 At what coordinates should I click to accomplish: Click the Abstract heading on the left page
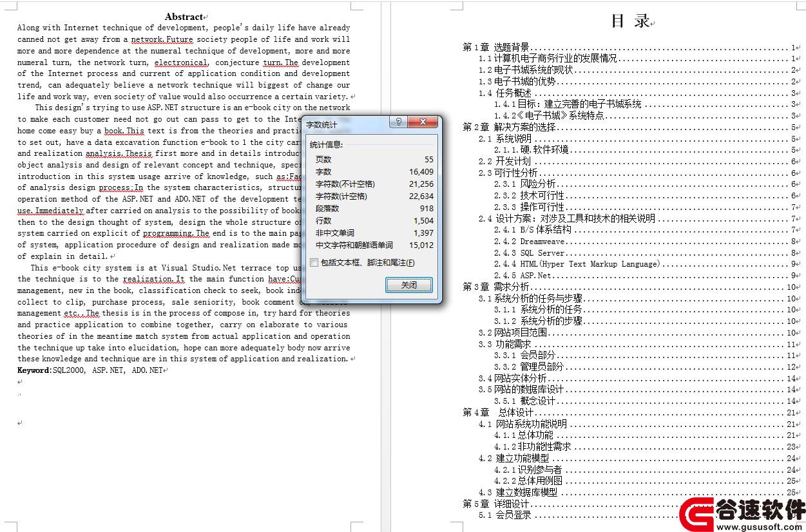pyautogui.click(x=184, y=17)
